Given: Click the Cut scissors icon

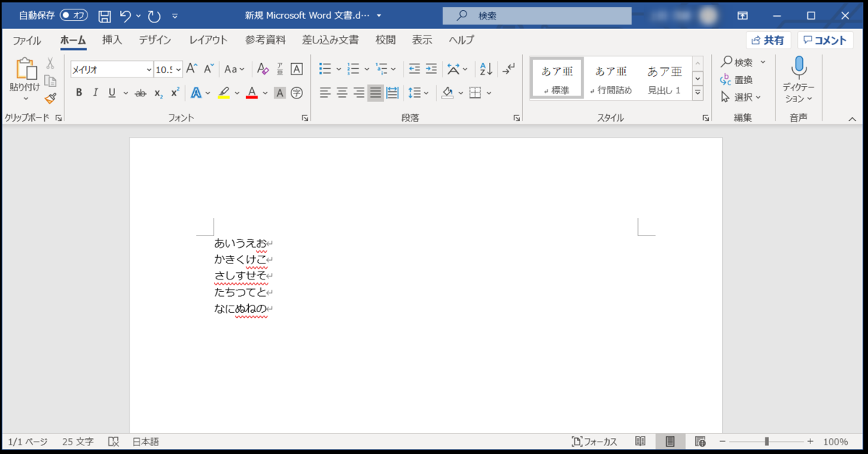Looking at the screenshot, I should pos(50,64).
